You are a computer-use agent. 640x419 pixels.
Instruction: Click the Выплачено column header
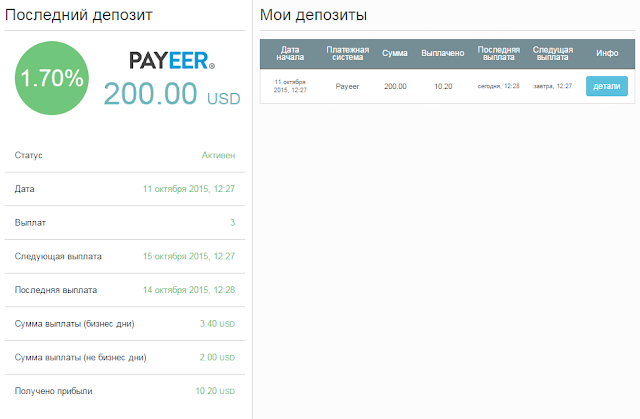(443, 53)
